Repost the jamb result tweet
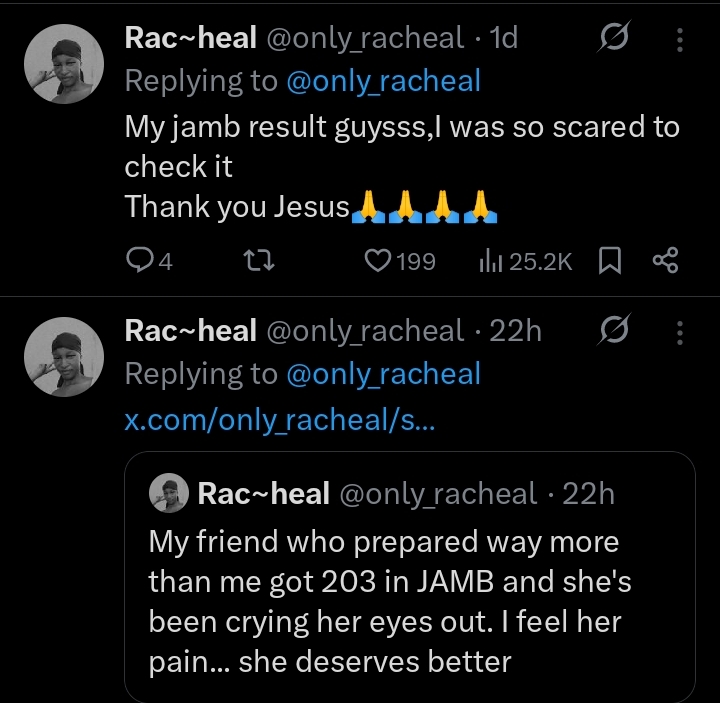 point(260,261)
